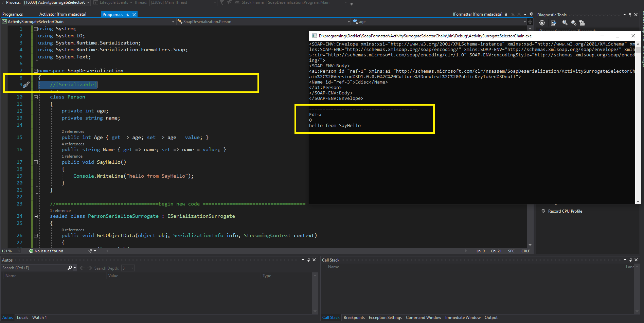Screen dimensions: 644x323
Task: Pin the active Program.cs tab
Action: pyautogui.click(x=128, y=15)
